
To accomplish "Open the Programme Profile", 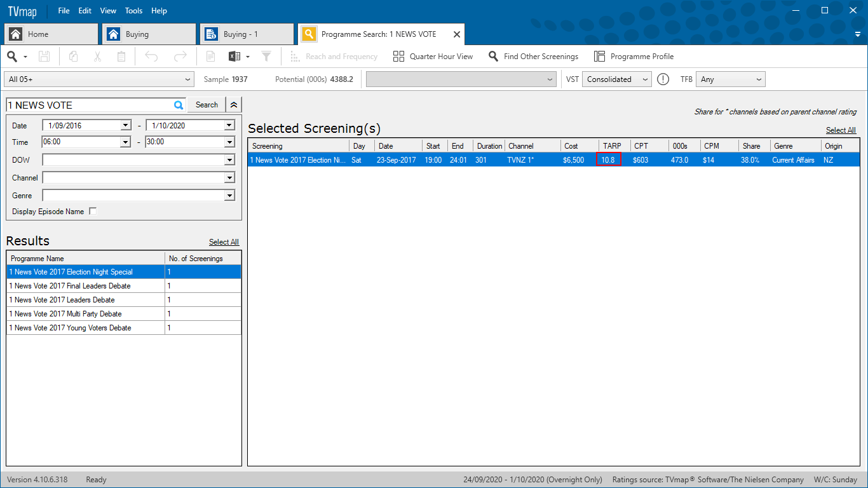I will [x=634, y=57].
